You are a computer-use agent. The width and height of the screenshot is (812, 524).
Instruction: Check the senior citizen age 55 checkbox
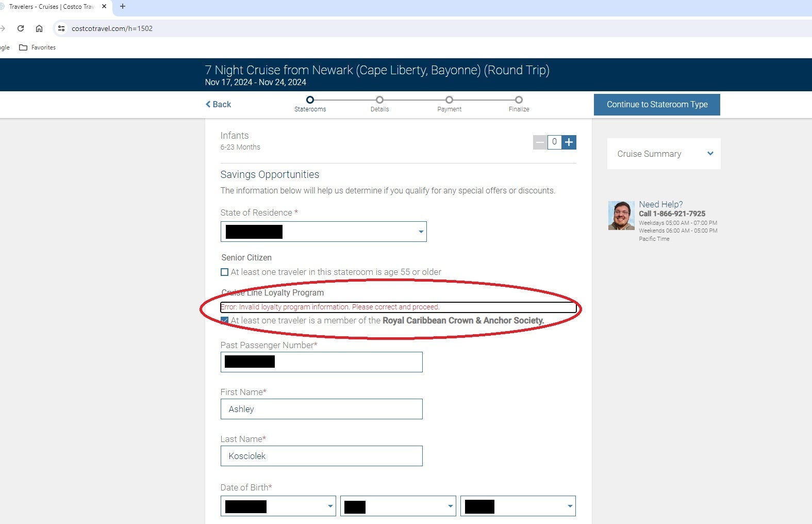[224, 272]
